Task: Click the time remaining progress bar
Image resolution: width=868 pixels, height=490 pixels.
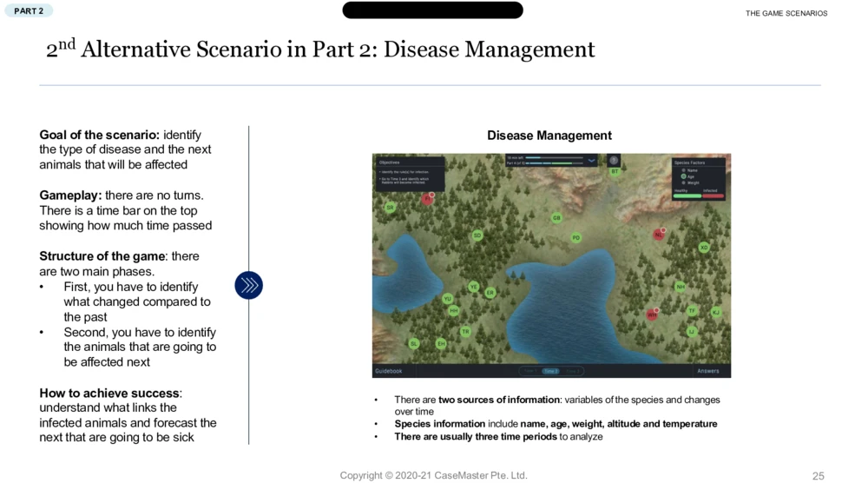Action: [x=554, y=158]
